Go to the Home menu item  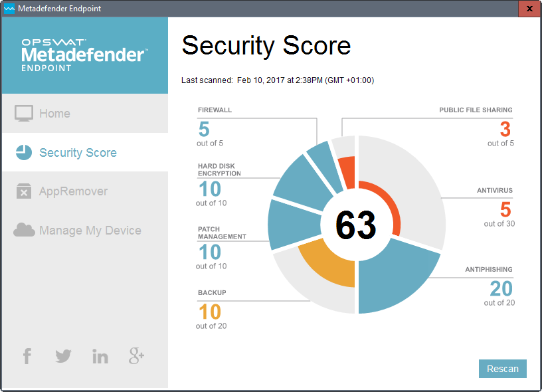[x=85, y=114]
